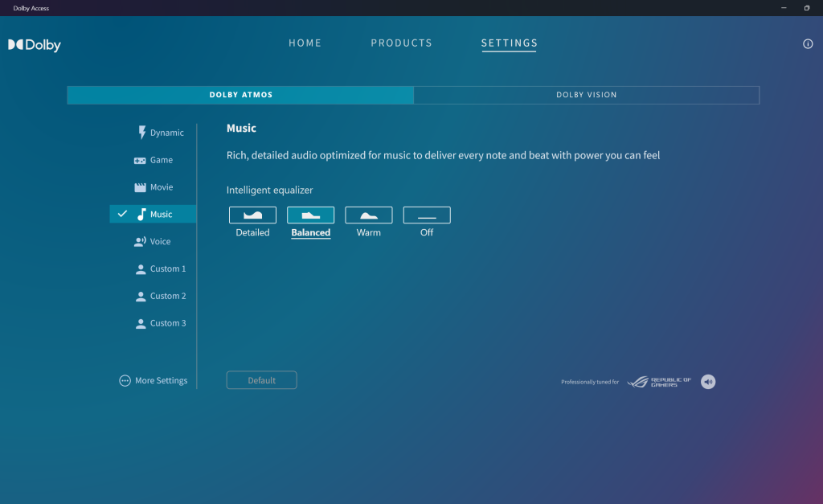Choose the Warm equalizer preset
The width and height of the screenshot is (823, 504).
[368, 215]
